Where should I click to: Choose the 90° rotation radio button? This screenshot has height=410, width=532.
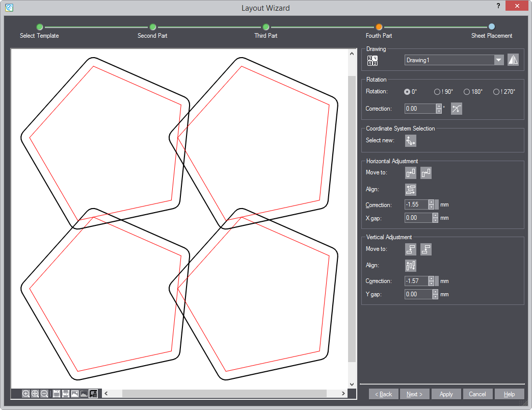[437, 92]
